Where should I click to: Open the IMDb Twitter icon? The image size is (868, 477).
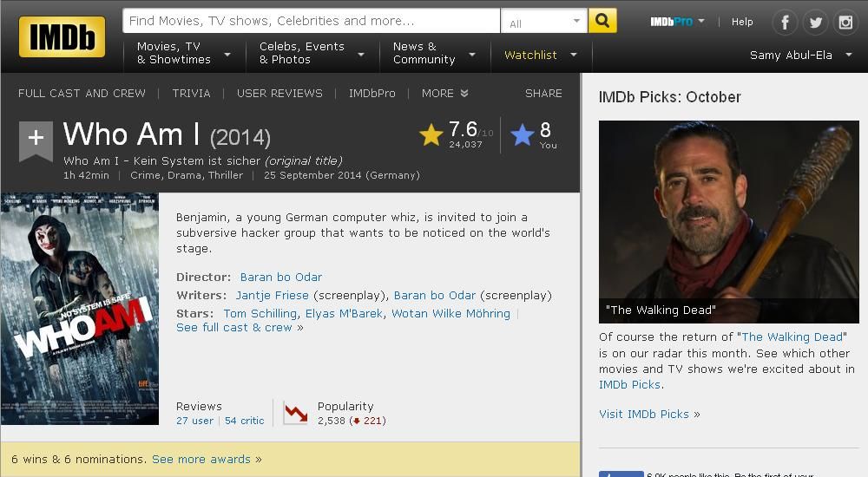click(x=815, y=23)
